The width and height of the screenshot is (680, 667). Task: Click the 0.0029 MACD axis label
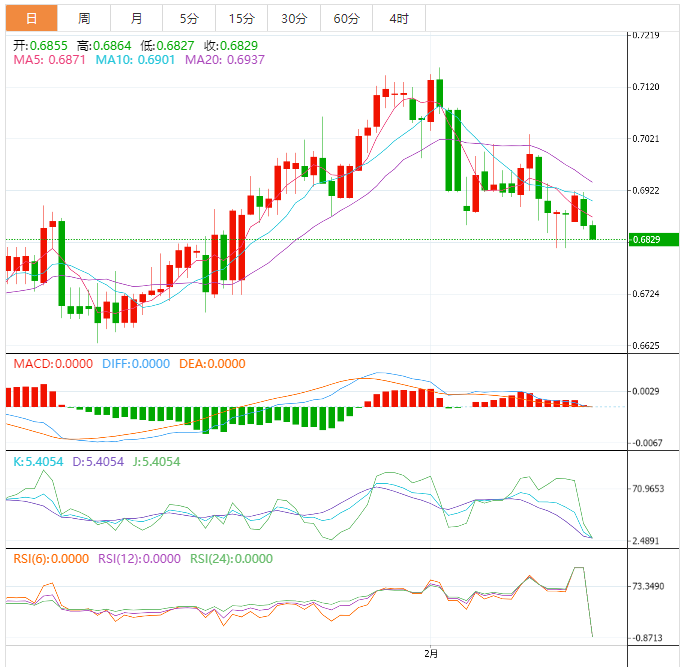tap(646, 391)
